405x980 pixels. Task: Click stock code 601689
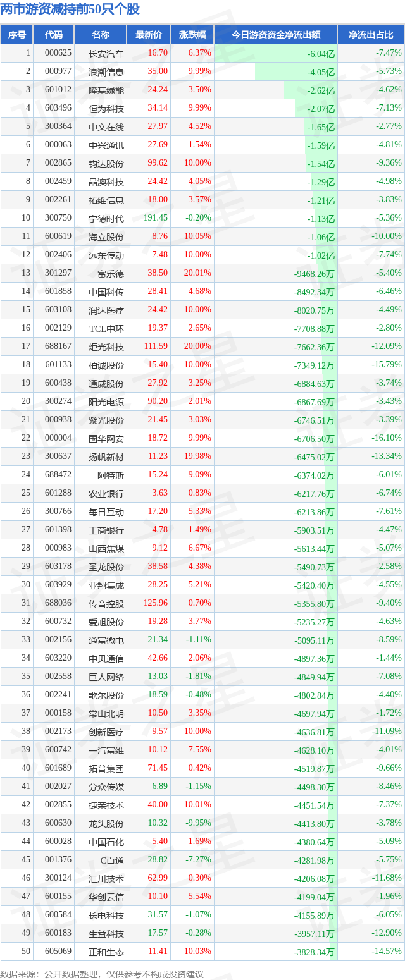pyautogui.click(x=58, y=768)
